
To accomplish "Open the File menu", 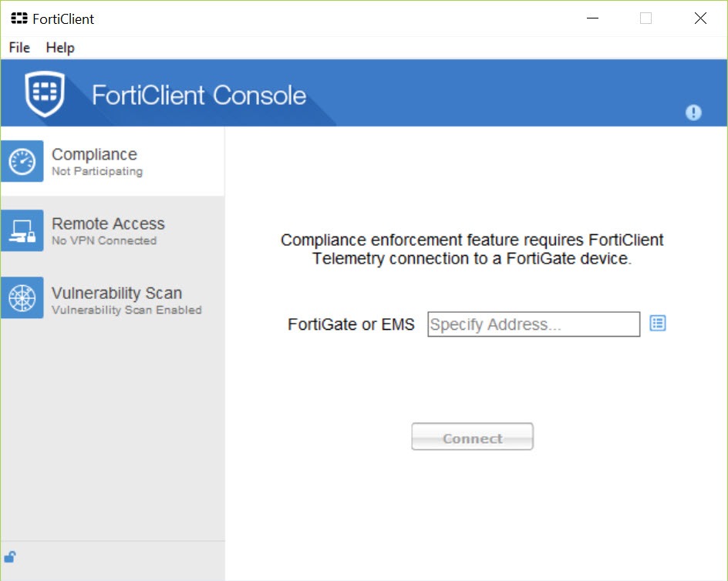I will coord(19,47).
